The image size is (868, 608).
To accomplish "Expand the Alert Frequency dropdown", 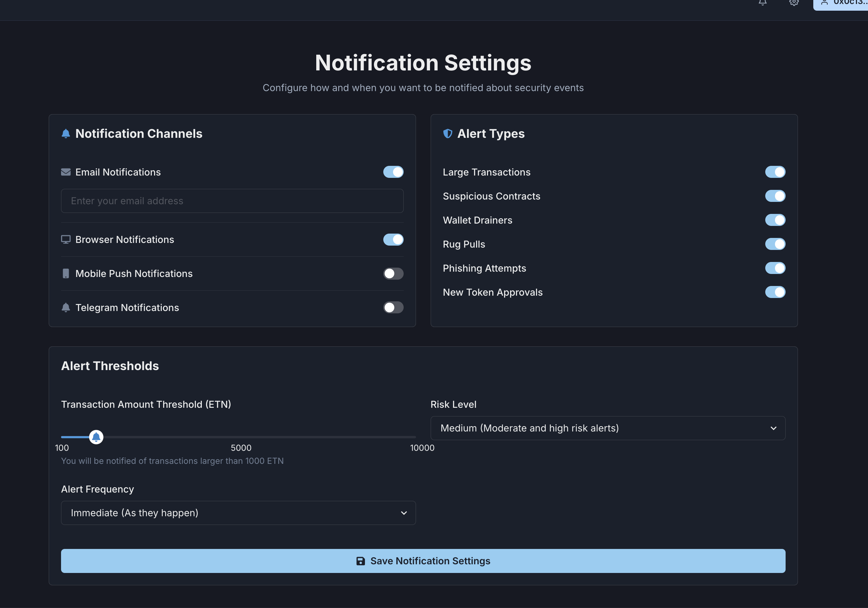I will tap(238, 513).
